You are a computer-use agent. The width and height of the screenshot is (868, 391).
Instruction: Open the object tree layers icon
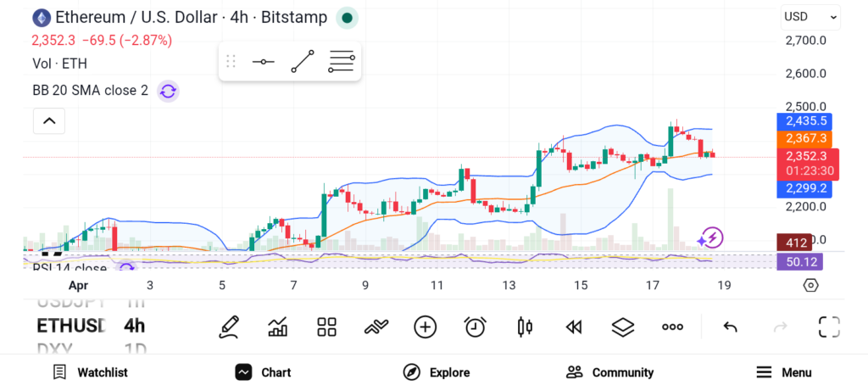coord(623,327)
